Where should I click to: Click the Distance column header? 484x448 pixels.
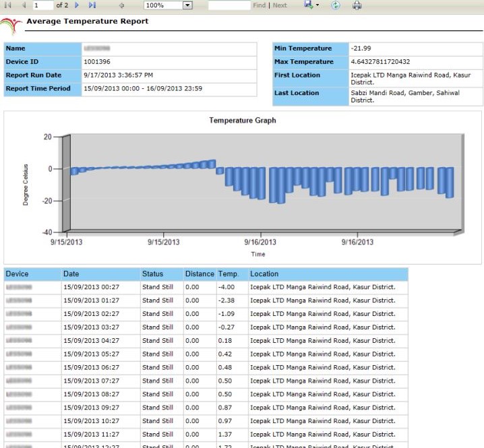tap(200, 274)
